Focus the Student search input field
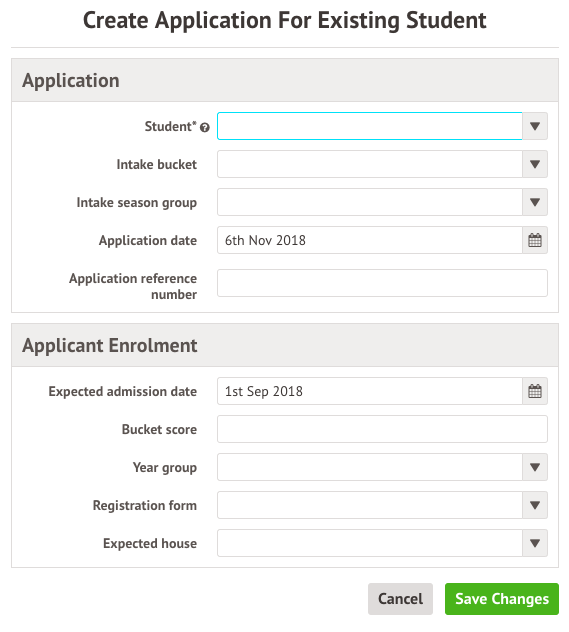Viewport: 569px width, 632px height. 370,126
